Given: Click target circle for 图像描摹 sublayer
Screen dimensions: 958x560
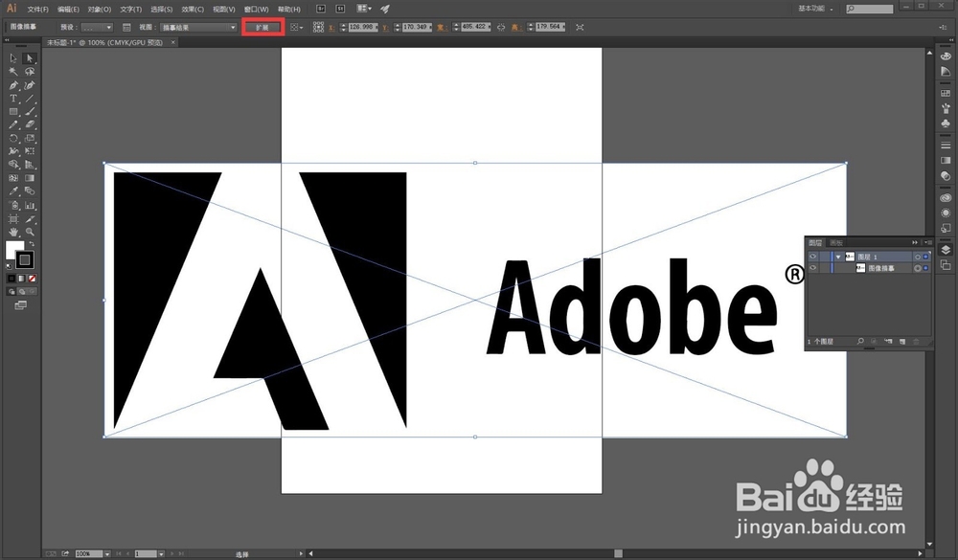Looking at the screenshot, I should pyautogui.click(x=917, y=268).
